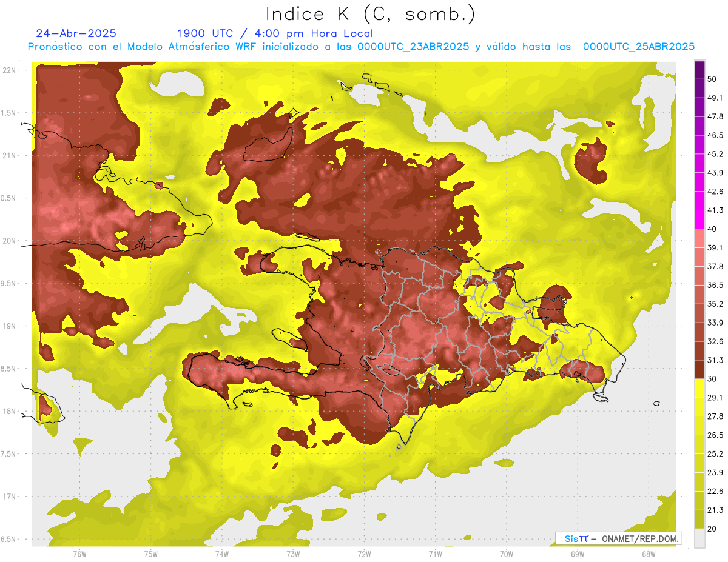
Task: Click the color scale value '39.1'
Action: 715,247
